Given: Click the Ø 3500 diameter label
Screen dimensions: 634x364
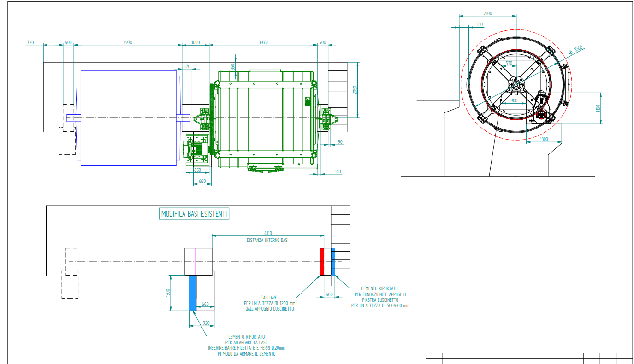Looking at the screenshot, I should (x=576, y=50).
